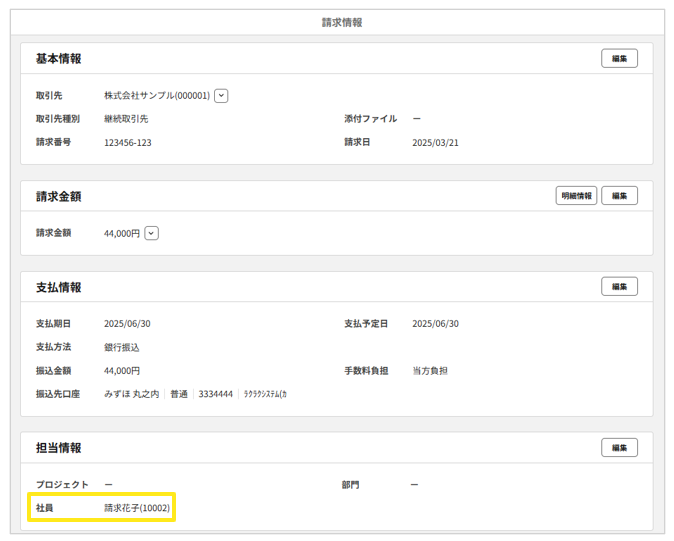Click the 振込金額 amount value
The image size is (674, 541).
click(122, 370)
